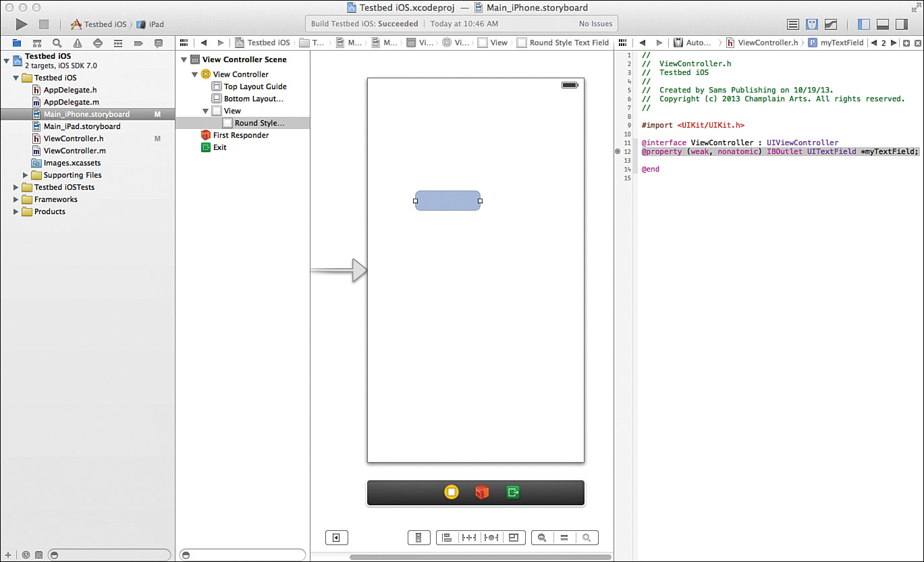Reset canvas zoom to actual size
The width and height of the screenshot is (924, 562).
564,538
